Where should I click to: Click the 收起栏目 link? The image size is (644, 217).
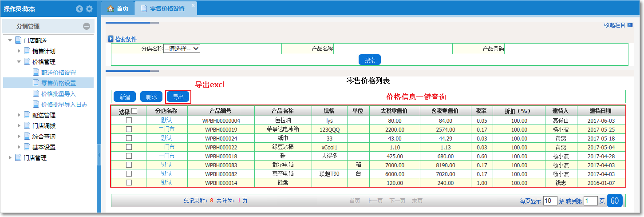click(x=615, y=25)
